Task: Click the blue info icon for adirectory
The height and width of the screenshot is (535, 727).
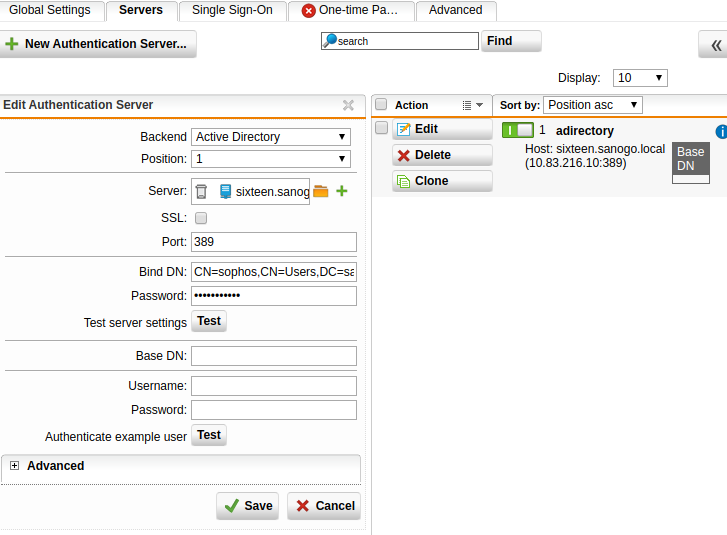Action: click(721, 132)
